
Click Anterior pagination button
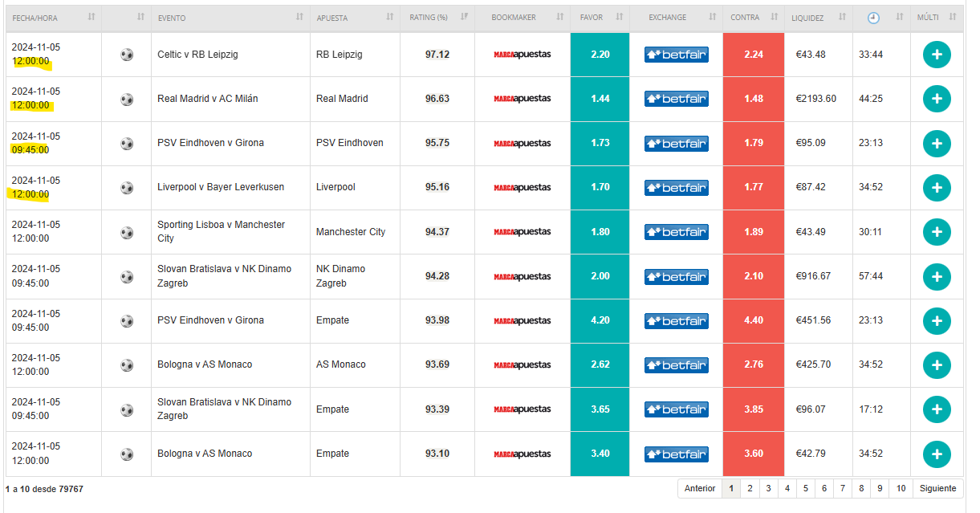click(x=700, y=488)
